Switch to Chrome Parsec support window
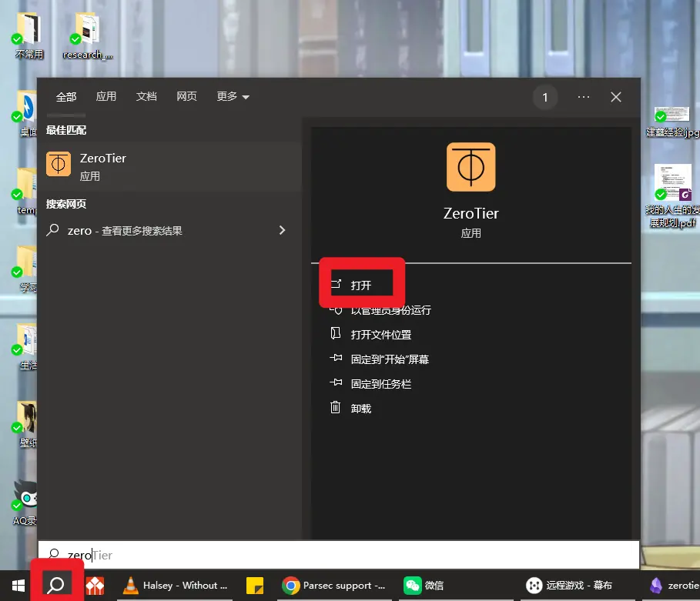 click(335, 586)
